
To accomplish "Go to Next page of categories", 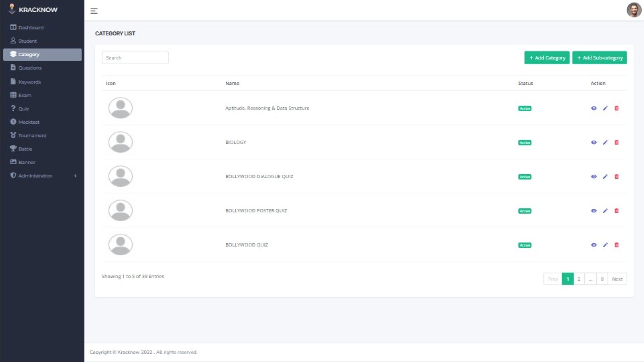I will [x=617, y=279].
